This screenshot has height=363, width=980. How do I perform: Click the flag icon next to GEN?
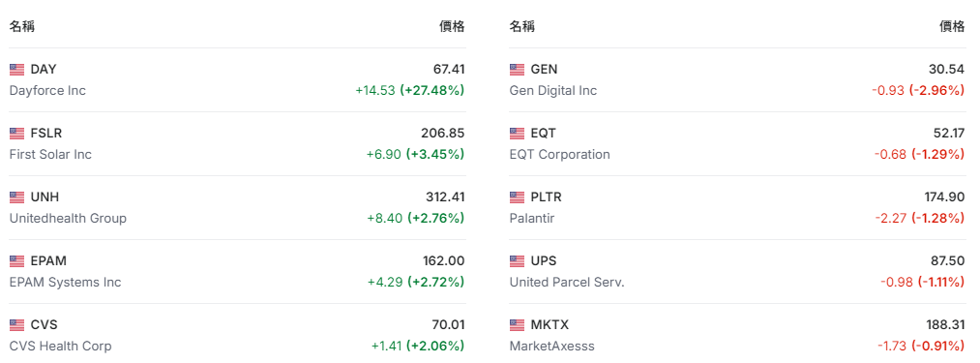click(x=517, y=70)
